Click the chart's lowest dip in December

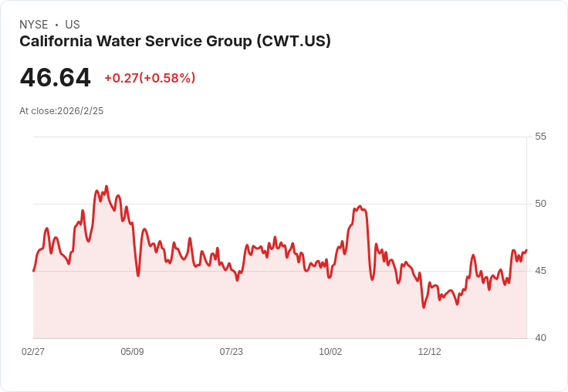tap(424, 307)
